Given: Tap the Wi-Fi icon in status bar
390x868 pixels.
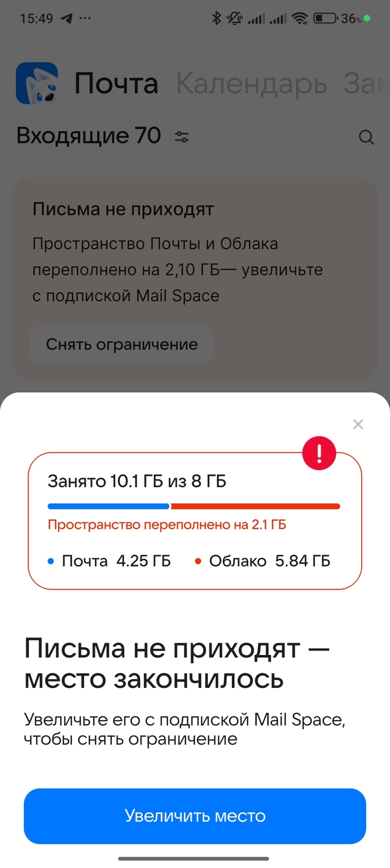Looking at the screenshot, I should [x=299, y=17].
